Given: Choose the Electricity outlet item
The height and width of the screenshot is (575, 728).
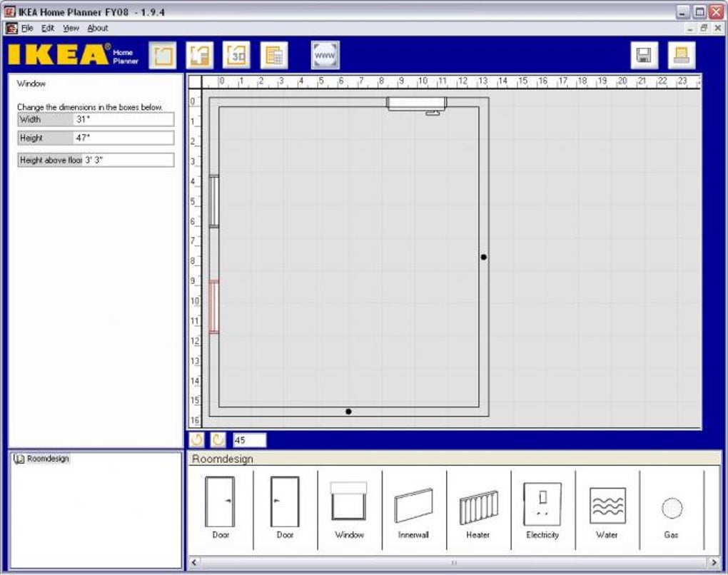Looking at the screenshot, I should [x=542, y=511].
